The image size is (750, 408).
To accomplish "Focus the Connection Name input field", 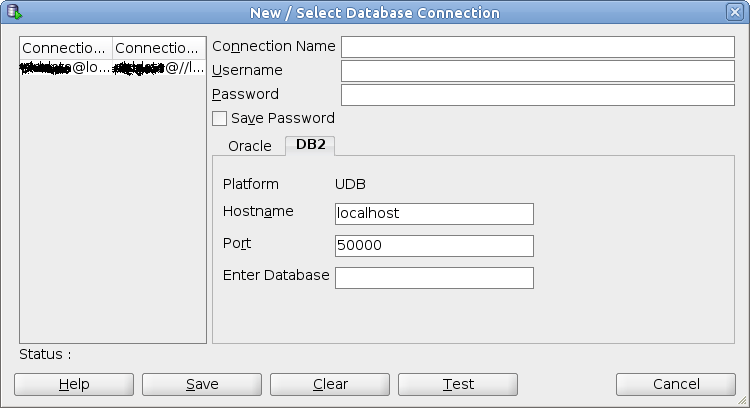I will pos(538,47).
